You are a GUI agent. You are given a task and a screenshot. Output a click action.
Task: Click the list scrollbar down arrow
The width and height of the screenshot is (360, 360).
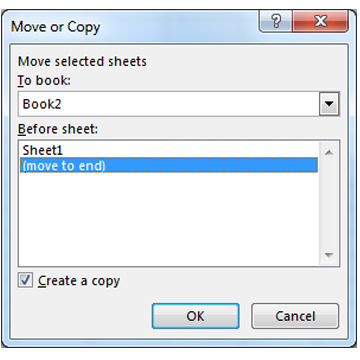point(329,255)
